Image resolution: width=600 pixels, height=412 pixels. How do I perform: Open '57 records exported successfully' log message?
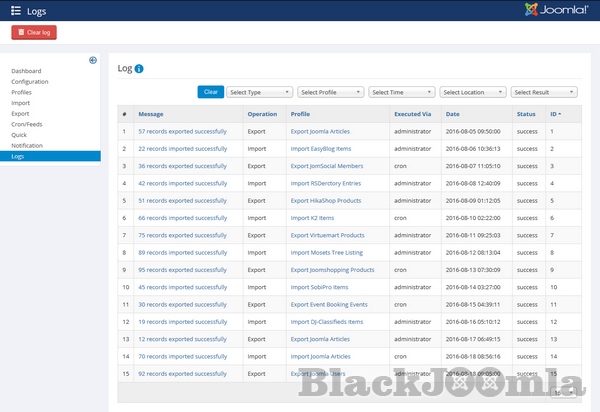(182, 131)
